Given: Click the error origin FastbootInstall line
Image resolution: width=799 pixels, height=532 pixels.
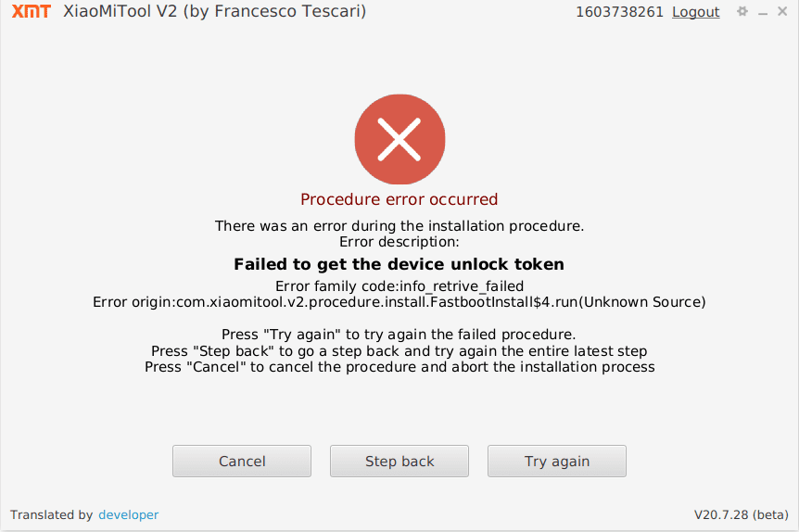Looking at the screenshot, I should tap(399, 302).
